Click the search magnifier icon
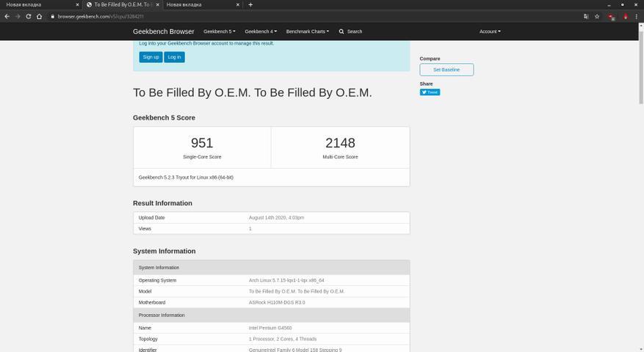644x352 pixels. [341, 32]
